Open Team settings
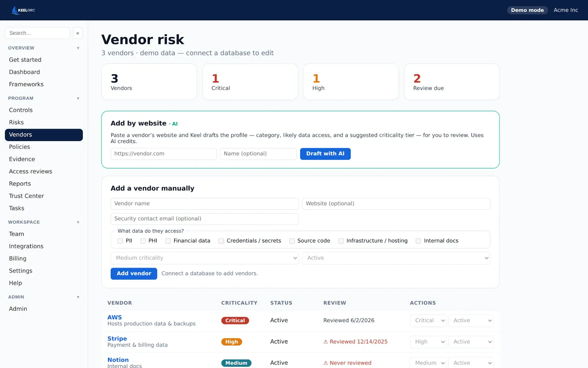This screenshot has height=368, width=588. click(x=44, y=234)
